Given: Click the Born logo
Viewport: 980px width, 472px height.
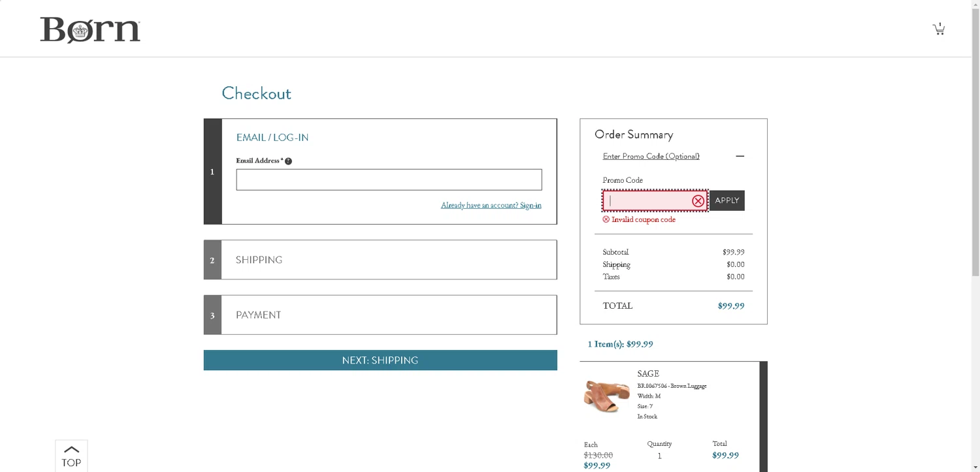Looking at the screenshot, I should coord(90,30).
